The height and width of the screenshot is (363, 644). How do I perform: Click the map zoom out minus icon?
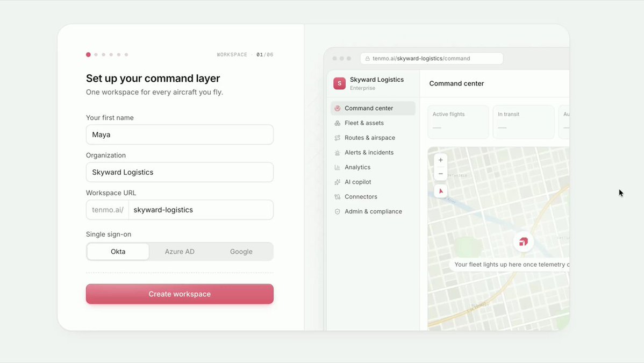(x=441, y=174)
